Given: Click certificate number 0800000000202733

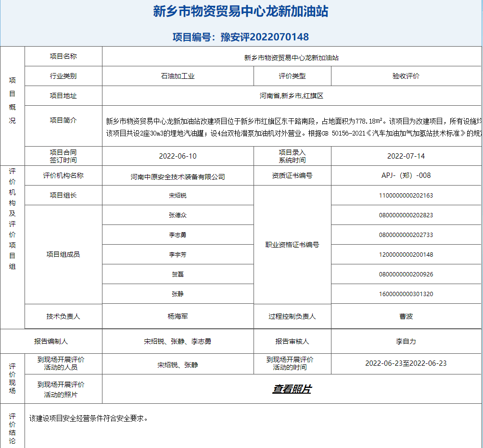Looking at the screenshot, I should click(x=406, y=235).
